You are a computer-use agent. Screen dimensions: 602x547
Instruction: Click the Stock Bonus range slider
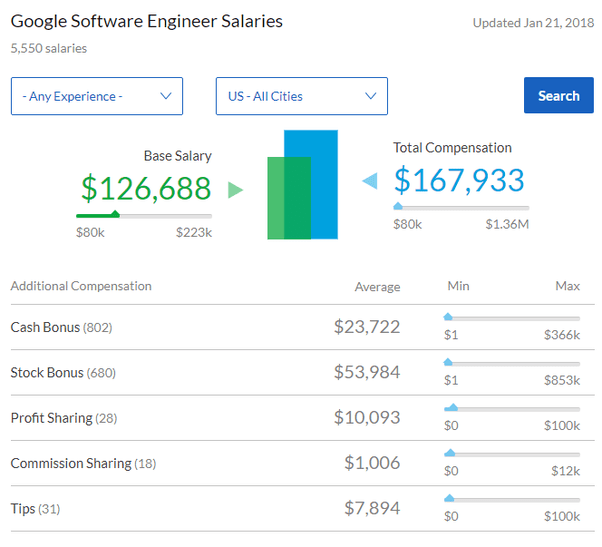pos(512,363)
